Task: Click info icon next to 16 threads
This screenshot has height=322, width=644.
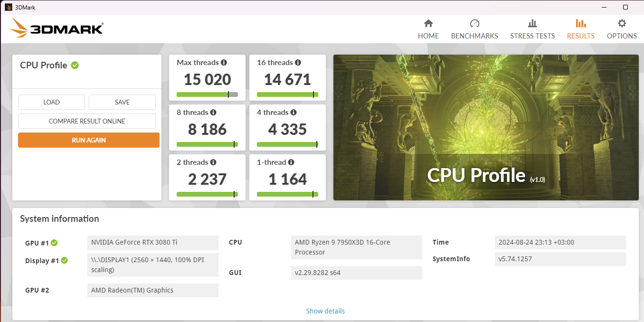Action: pos(298,63)
